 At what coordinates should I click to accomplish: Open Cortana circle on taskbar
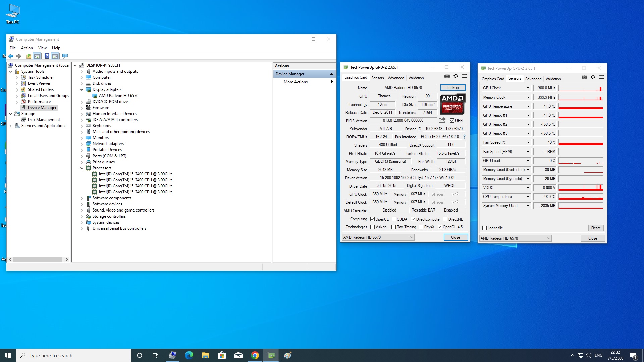point(140,355)
